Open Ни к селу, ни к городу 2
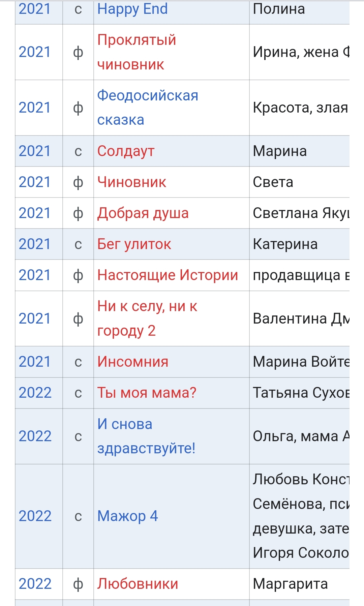364x606 pixels. (x=147, y=319)
